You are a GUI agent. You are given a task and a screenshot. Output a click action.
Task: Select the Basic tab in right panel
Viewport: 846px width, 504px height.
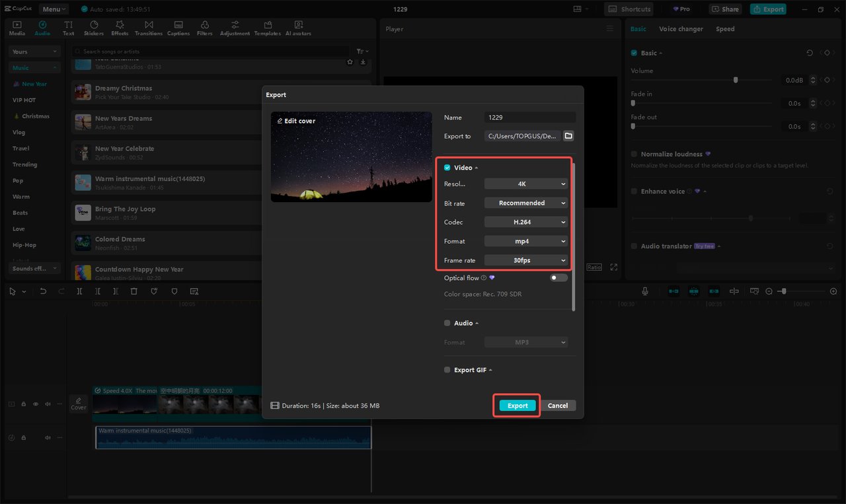pyautogui.click(x=638, y=29)
